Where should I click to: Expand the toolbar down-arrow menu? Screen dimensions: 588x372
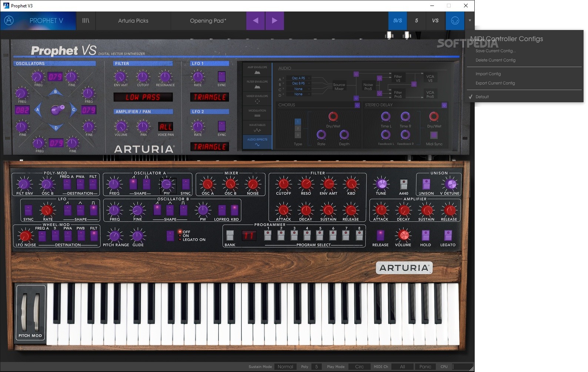(x=470, y=20)
